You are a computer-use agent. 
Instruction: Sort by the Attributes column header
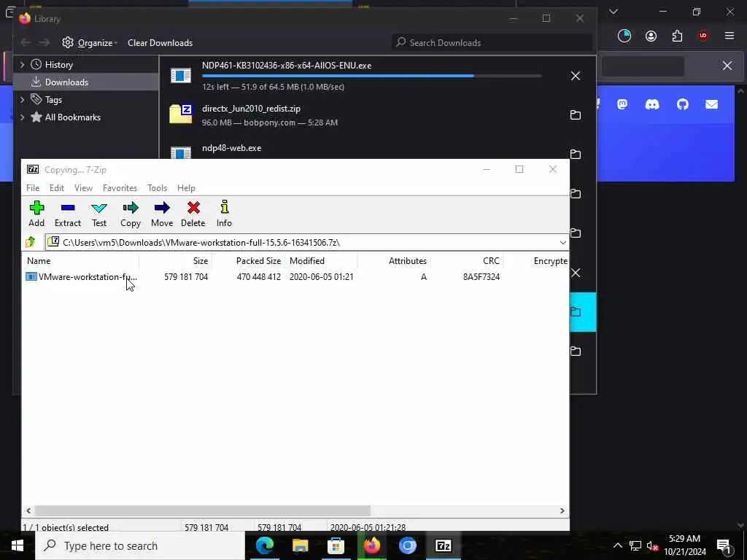(394, 261)
